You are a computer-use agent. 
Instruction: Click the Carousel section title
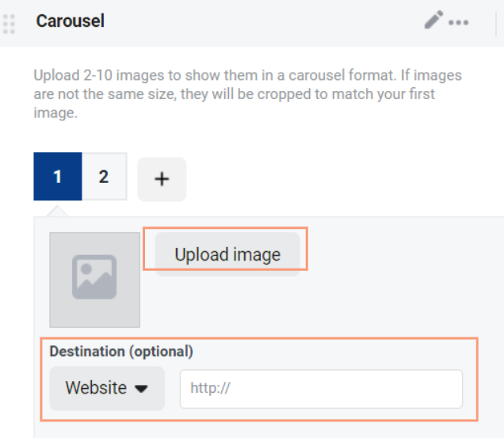pos(70,21)
